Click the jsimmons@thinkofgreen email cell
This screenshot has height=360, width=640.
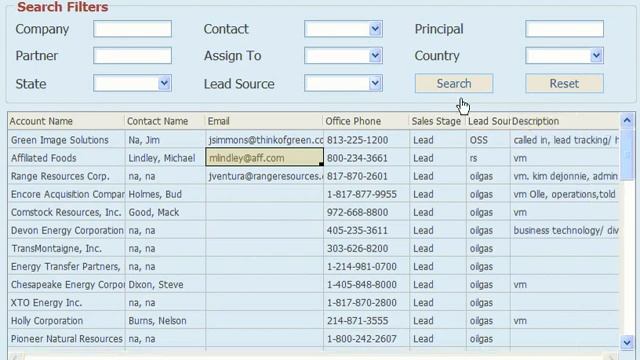(x=265, y=140)
